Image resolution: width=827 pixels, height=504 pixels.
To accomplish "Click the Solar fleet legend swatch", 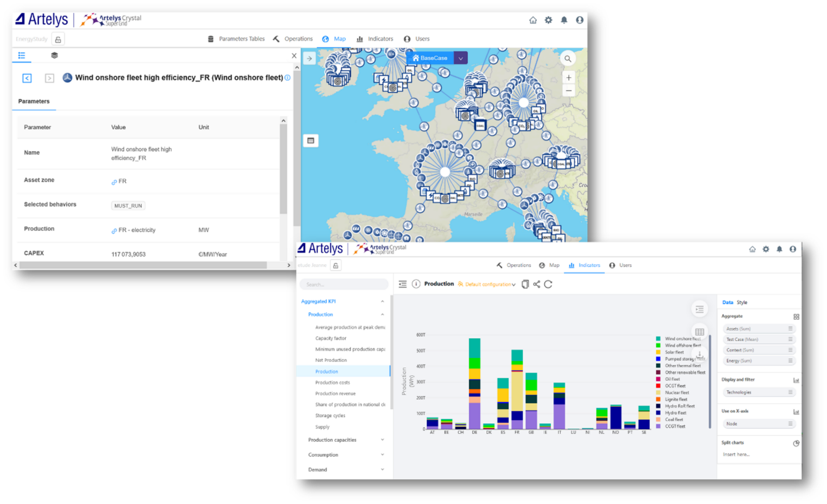I will tap(658, 352).
